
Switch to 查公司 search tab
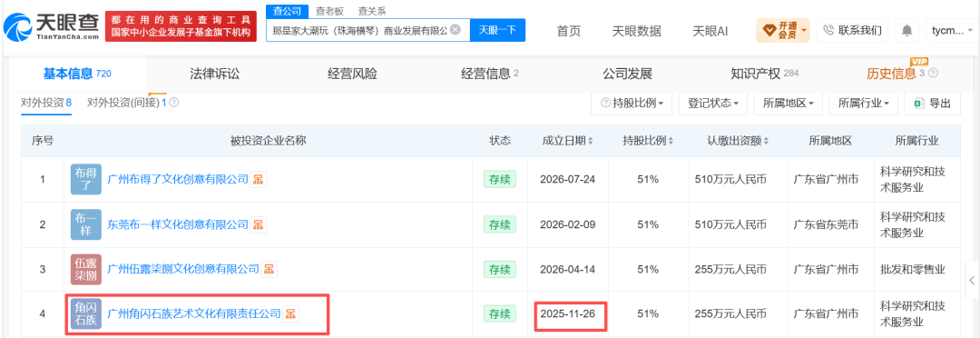pyautogui.click(x=287, y=11)
